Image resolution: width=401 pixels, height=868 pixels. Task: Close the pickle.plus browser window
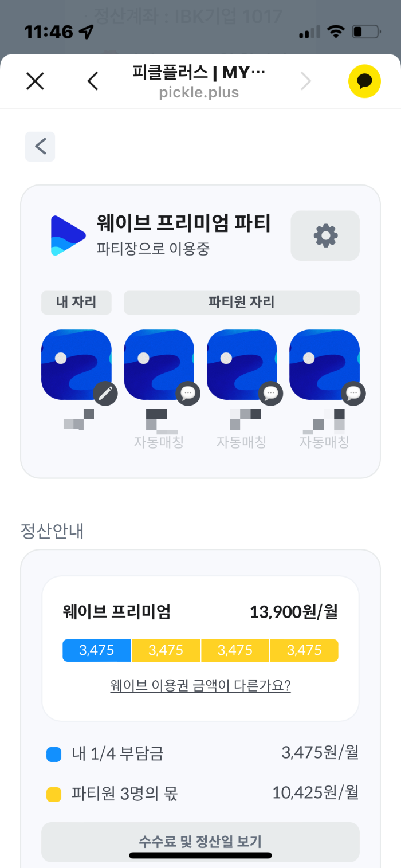click(34, 81)
